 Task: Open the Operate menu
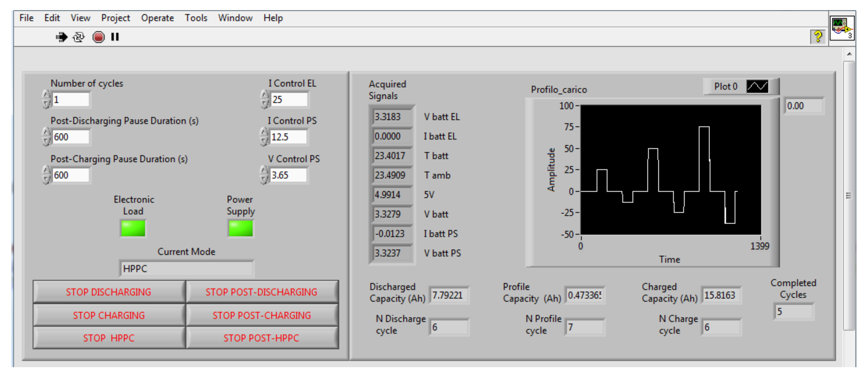[x=157, y=18]
